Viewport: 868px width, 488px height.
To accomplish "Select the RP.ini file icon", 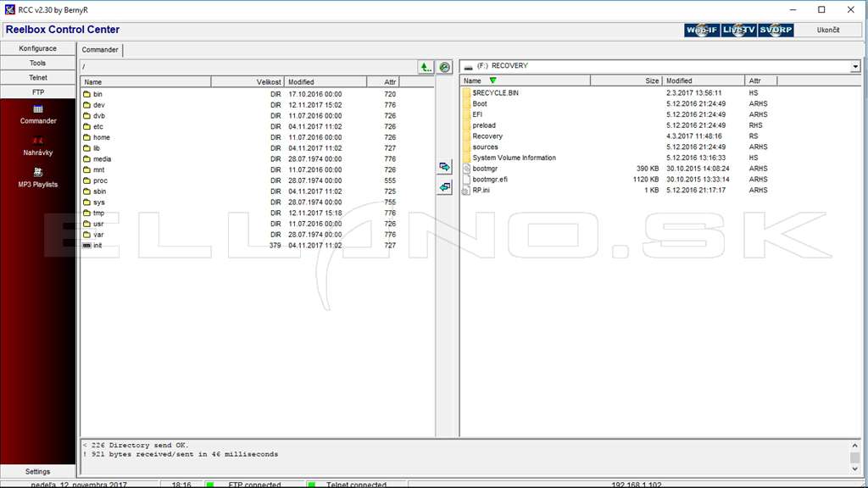I will [x=466, y=190].
